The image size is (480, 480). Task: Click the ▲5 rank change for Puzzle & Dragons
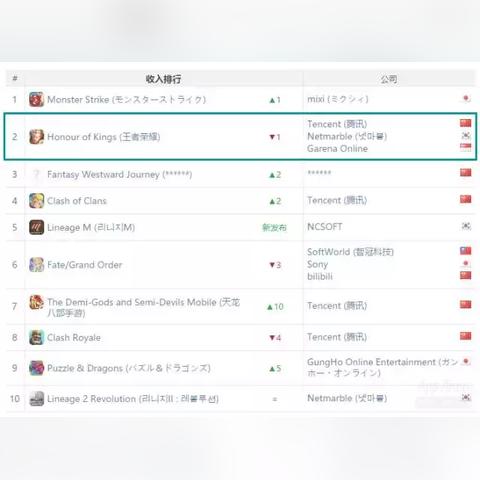tap(275, 368)
